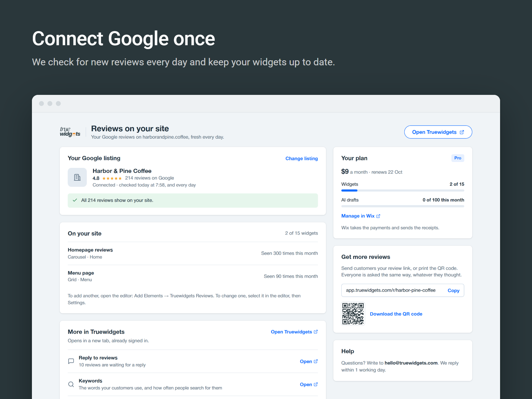Click the 'Seen 300 times this month' text

(289, 253)
